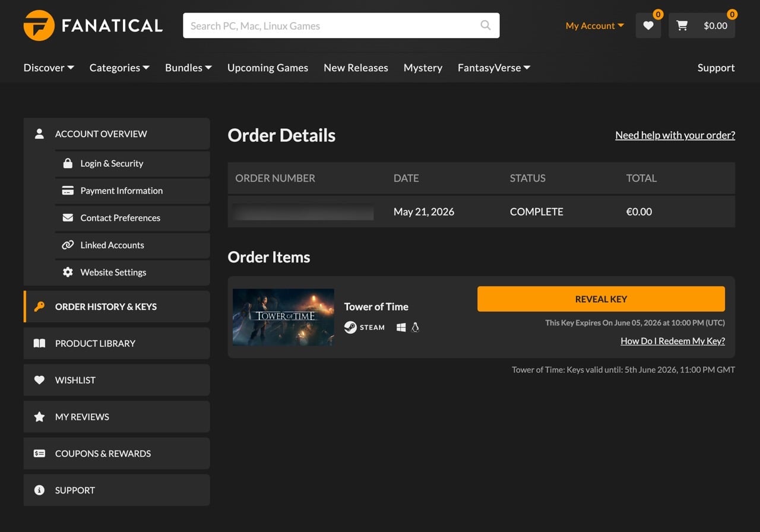Expand the Bundles dropdown menu
The width and height of the screenshot is (760, 532).
point(188,68)
